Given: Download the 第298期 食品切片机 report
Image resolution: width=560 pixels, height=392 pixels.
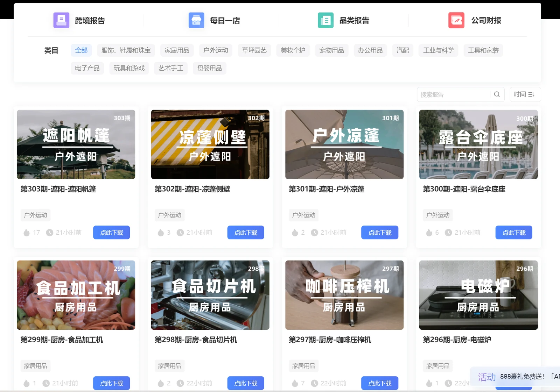Looking at the screenshot, I should click(x=246, y=383).
